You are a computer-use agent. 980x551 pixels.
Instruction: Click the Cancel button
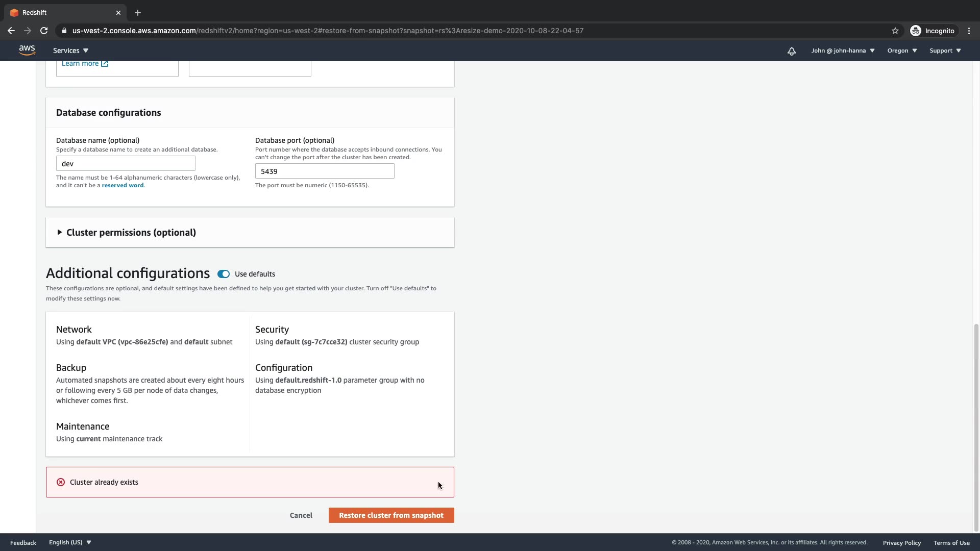pos(301,515)
